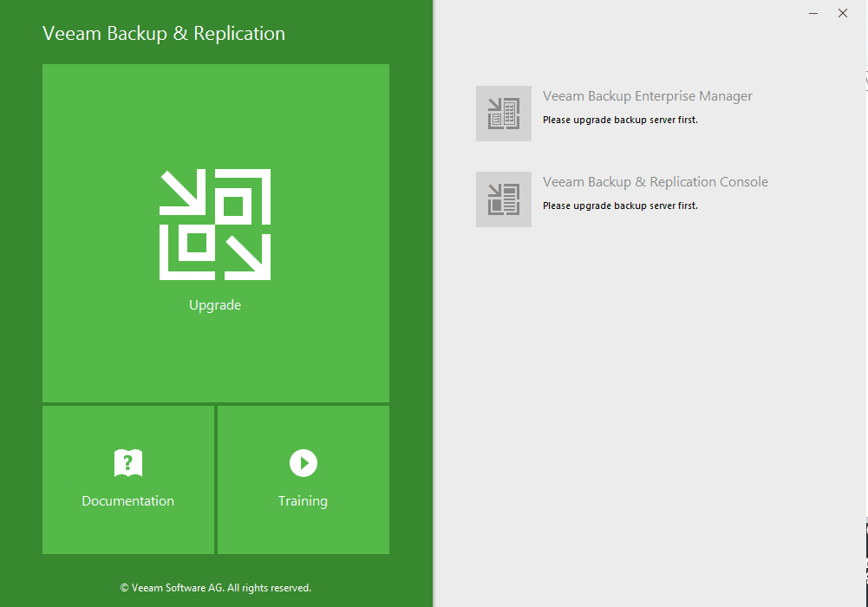This screenshot has height=607, width=868.
Task: Click the Training play icon
Action: (303, 462)
